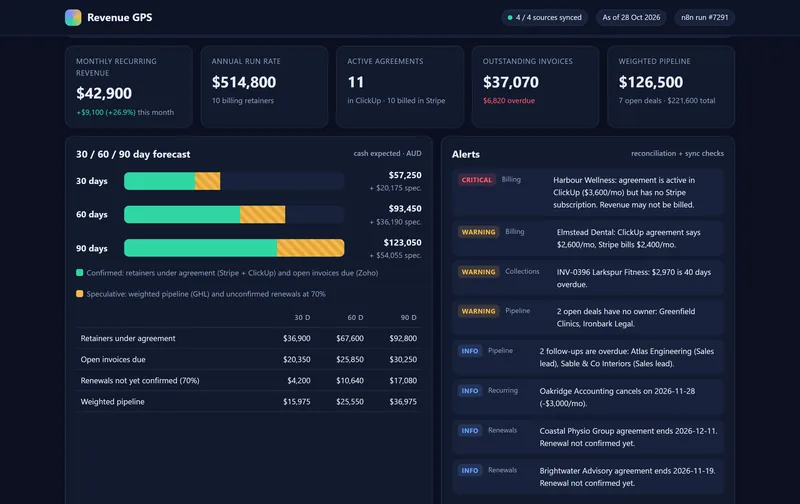This screenshot has height=504, width=800.
Task: Click the + $36,190 spec. value
Action: pyautogui.click(x=395, y=222)
